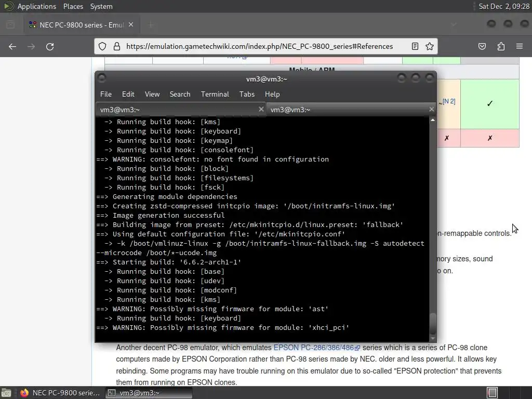Click the Applications menu logo icon

pyautogui.click(x=8, y=6)
